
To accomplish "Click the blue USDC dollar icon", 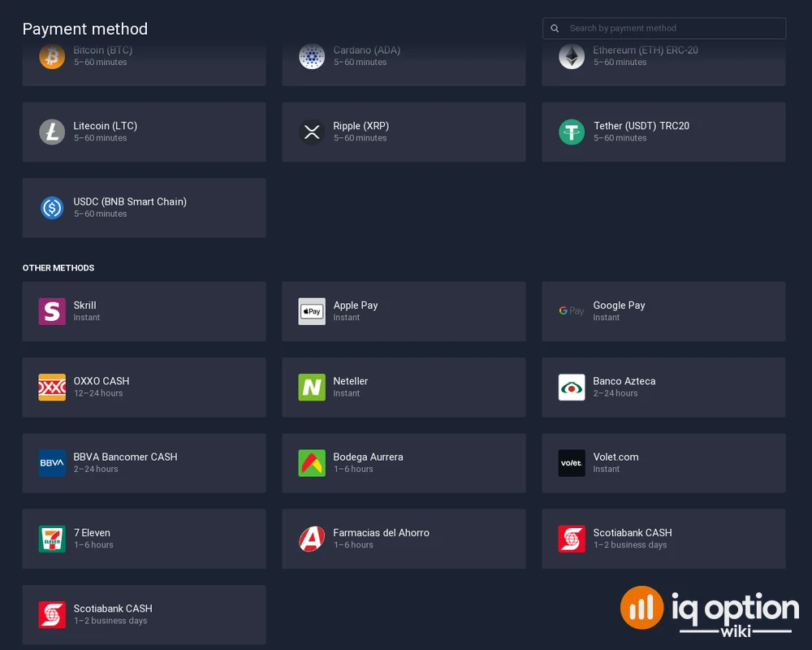I will point(52,208).
